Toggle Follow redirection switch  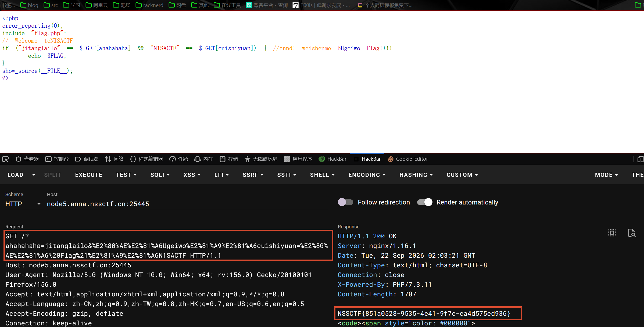(x=345, y=202)
